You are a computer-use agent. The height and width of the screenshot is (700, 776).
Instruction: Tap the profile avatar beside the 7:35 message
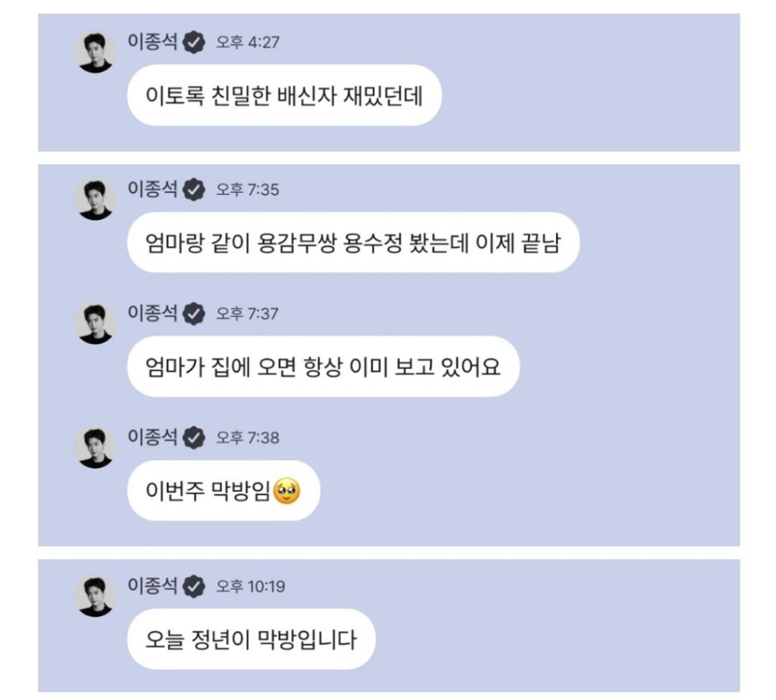click(x=94, y=198)
